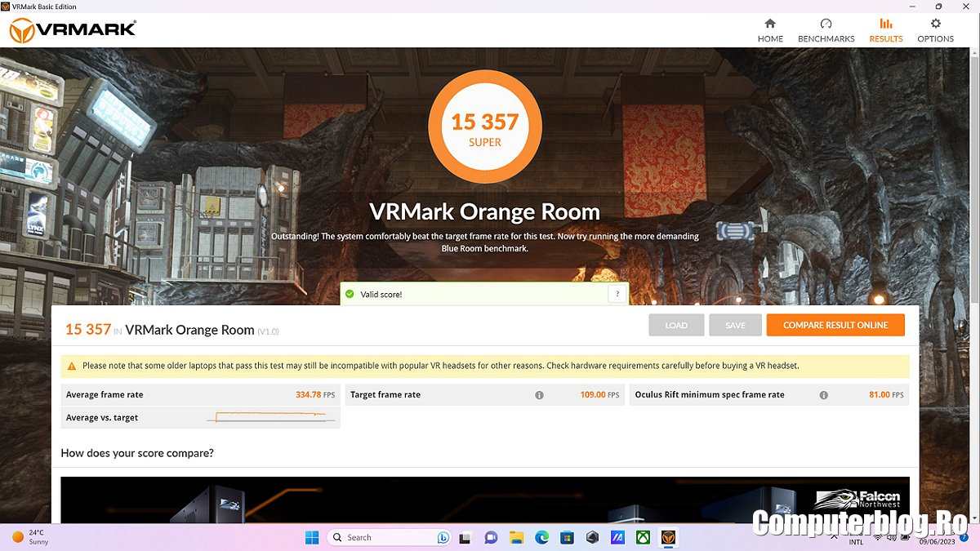980x551 pixels.
Task: Click the yellow warning triangle icon
Action: pyautogui.click(x=72, y=367)
